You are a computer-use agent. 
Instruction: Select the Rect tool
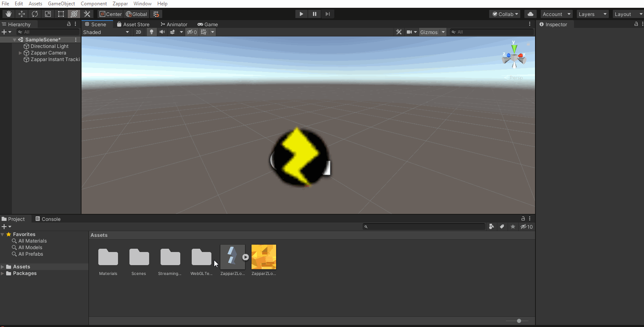61,14
